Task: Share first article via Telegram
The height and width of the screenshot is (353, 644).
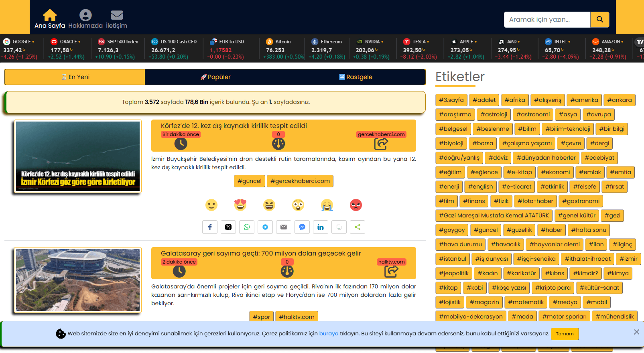Action: point(265,227)
